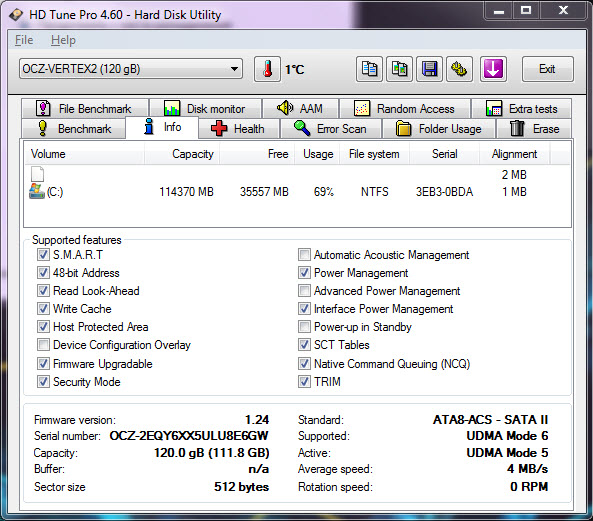
Task: Sort by the Usage column header
Action: point(317,154)
